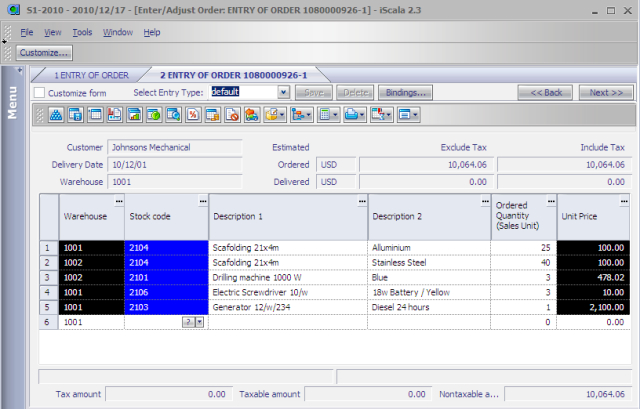Go back with the << Back button
This screenshot has width=640, height=409.
click(545, 93)
